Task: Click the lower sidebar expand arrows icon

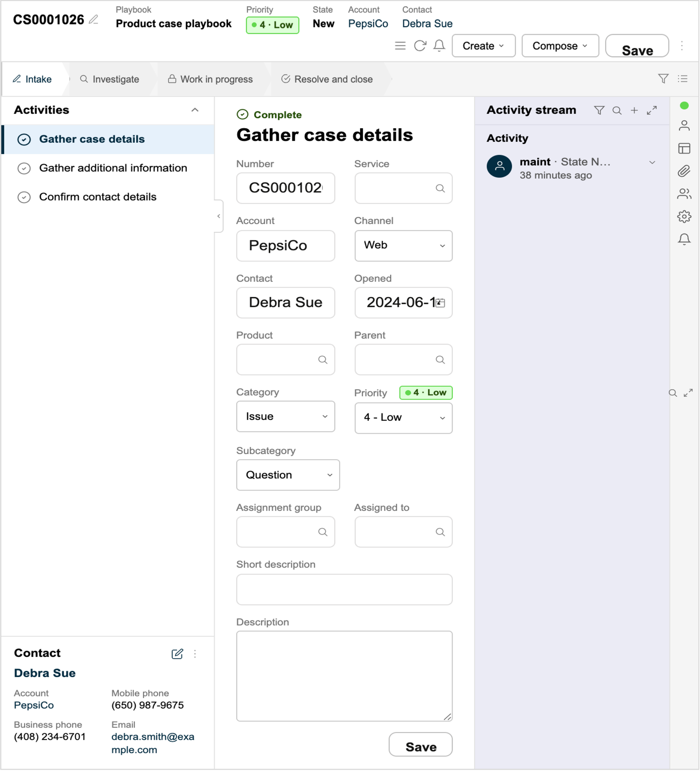Action: click(688, 393)
